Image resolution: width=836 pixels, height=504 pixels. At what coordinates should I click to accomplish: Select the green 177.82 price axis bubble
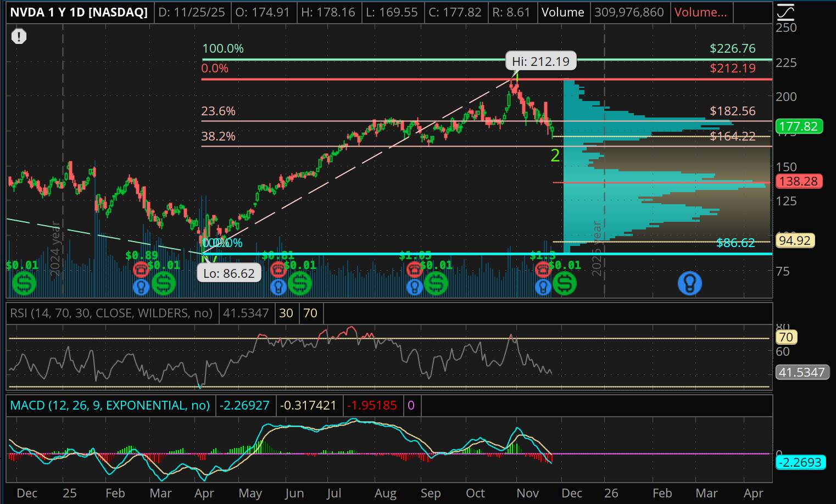(799, 126)
